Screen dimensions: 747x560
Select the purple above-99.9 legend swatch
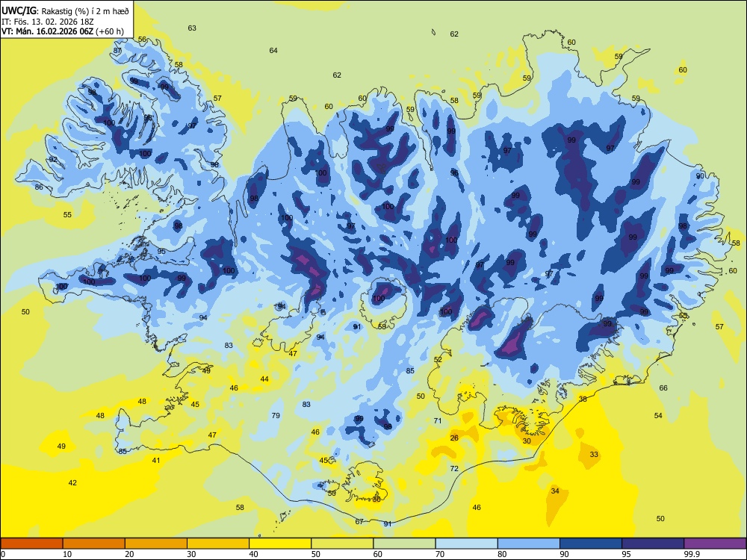coord(715,544)
